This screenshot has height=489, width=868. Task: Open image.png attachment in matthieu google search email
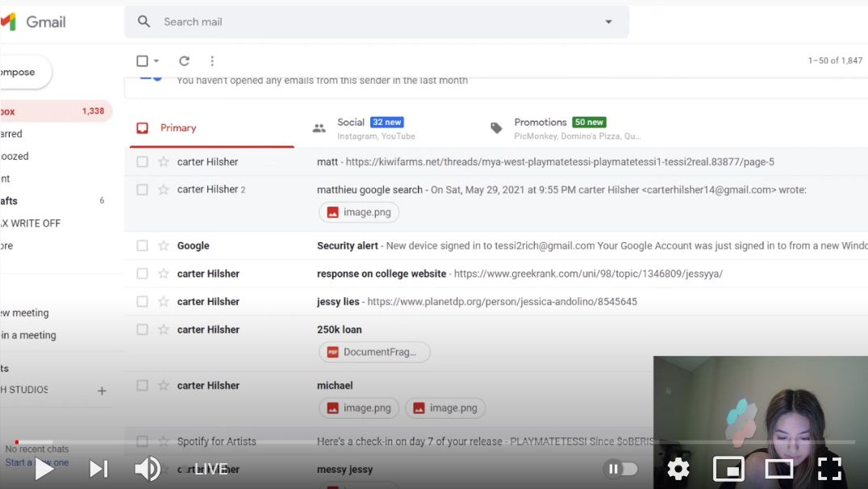[x=359, y=212]
